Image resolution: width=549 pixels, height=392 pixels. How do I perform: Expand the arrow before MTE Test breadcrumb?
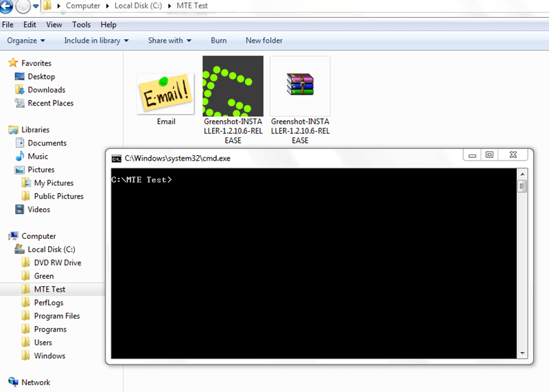coord(170,6)
